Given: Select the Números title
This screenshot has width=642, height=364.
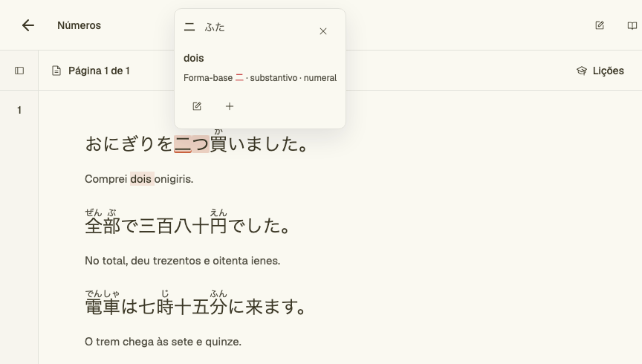Looking at the screenshot, I should point(79,25).
